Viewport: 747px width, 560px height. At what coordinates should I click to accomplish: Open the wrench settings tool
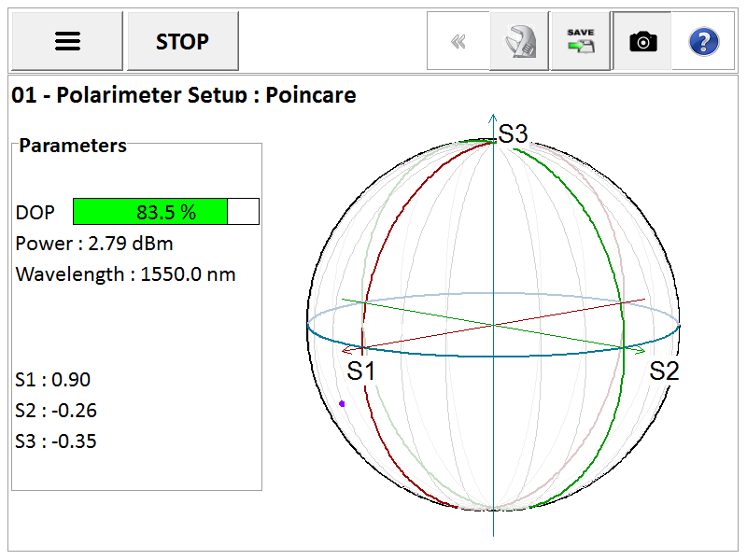(x=519, y=41)
